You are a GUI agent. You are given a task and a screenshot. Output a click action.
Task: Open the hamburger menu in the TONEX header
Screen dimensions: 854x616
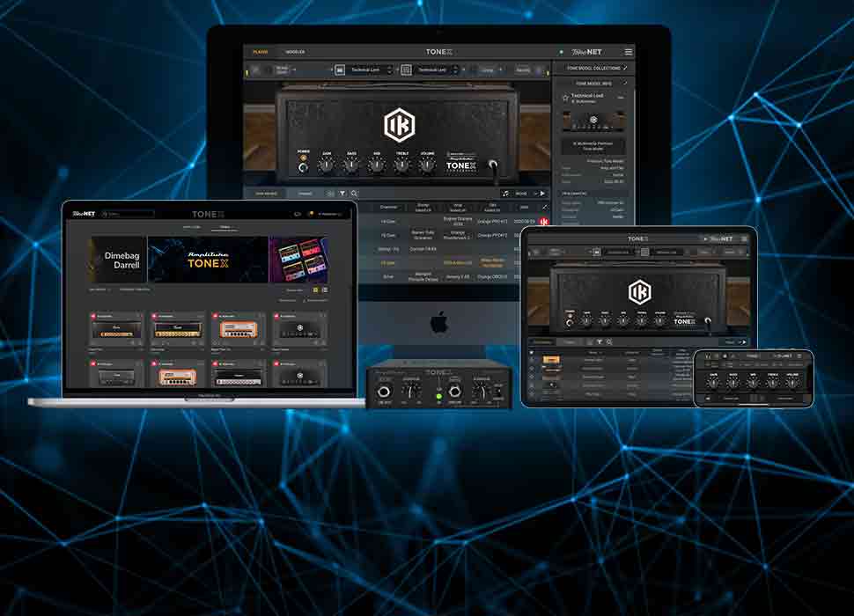tap(629, 51)
